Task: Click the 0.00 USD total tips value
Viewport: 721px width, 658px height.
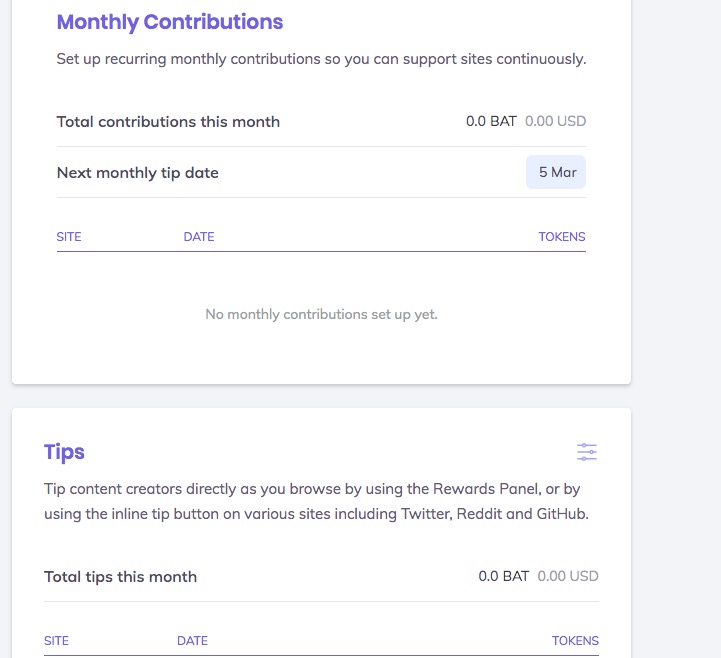Action: pyautogui.click(x=568, y=576)
